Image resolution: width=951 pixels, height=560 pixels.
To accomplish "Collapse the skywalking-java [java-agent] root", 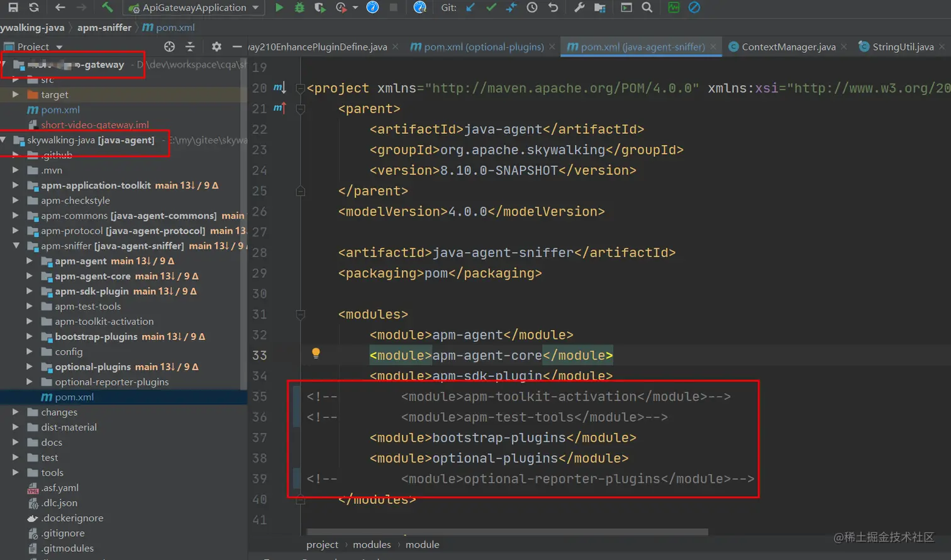I will click(3, 140).
